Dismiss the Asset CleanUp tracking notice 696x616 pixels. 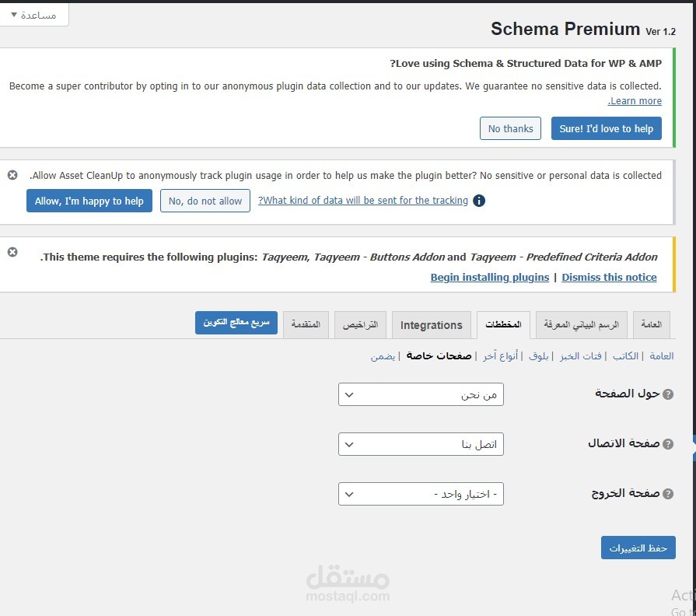coord(12,175)
